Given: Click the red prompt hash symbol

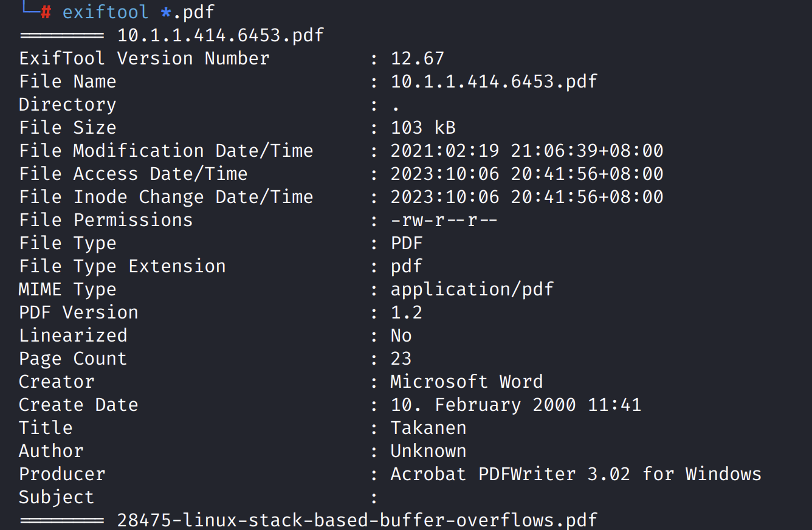Looking at the screenshot, I should (46, 12).
